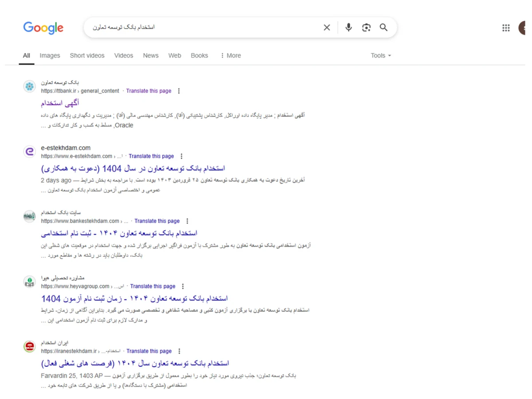Open the e-estekhdam.com result title with 1404 (دعوت به همکاری)
The image size is (532, 399).
(133, 168)
